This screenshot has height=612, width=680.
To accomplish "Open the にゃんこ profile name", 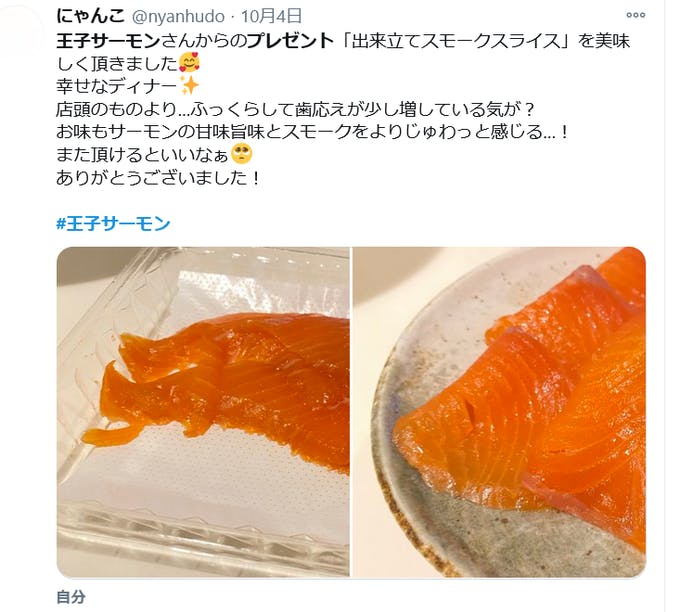I will 90,16.
